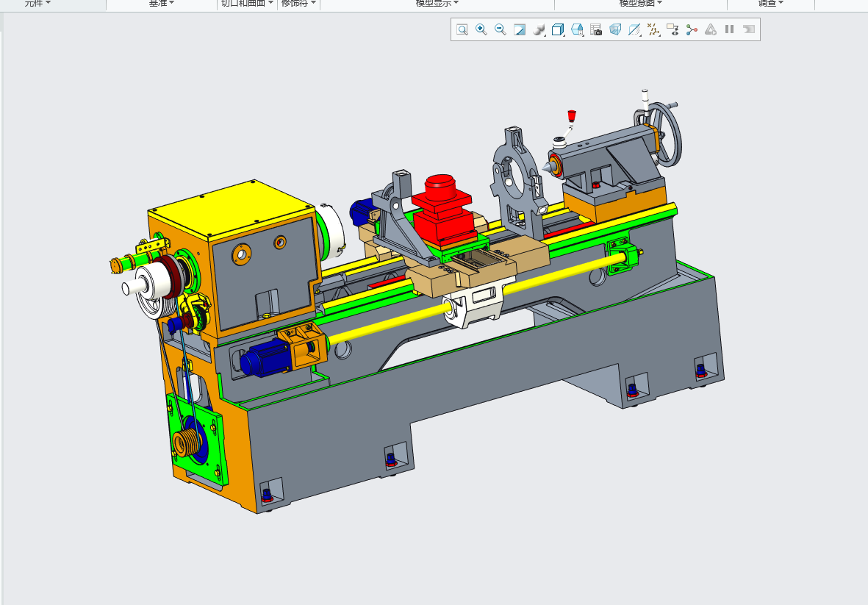Click the table with camera icon
868x605 pixels.
(x=596, y=30)
